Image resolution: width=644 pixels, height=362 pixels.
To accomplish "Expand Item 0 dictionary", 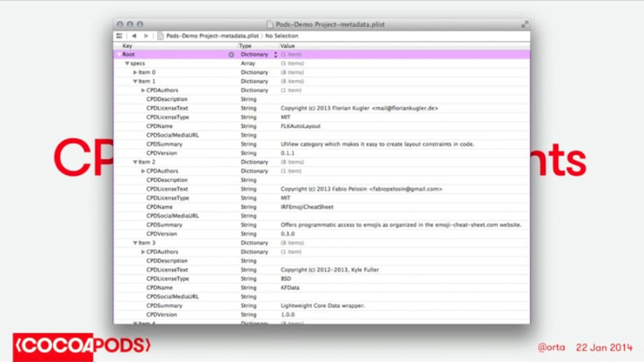I will (135, 72).
